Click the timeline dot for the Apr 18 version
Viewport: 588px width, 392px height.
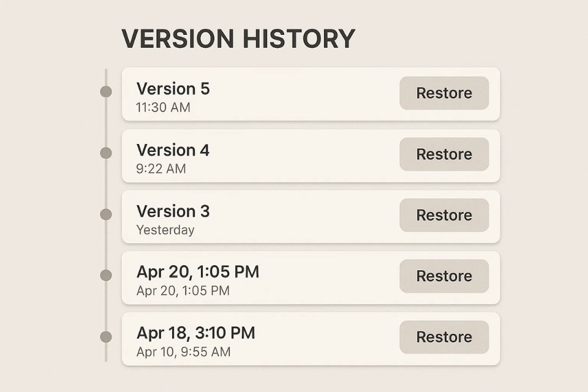click(x=105, y=336)
